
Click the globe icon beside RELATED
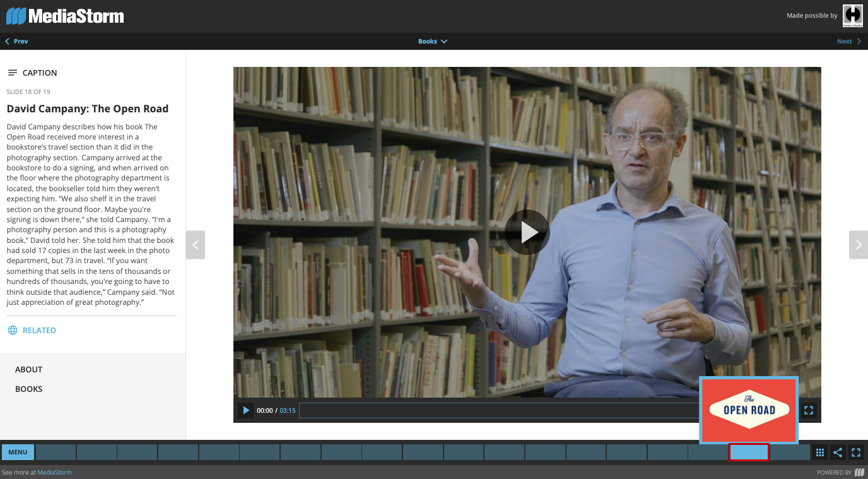click(13, 330)
